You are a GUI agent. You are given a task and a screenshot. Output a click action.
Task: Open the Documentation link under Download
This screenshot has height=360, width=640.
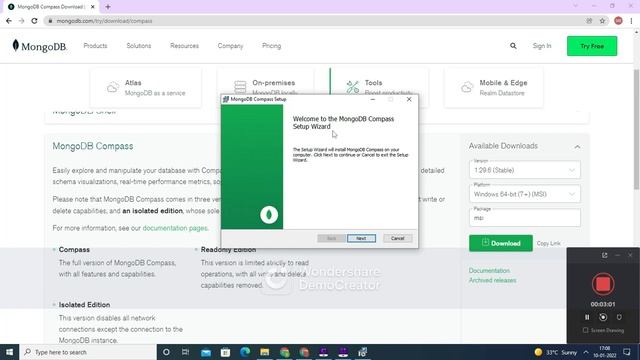pyautogui.click(x=489, y=271)
